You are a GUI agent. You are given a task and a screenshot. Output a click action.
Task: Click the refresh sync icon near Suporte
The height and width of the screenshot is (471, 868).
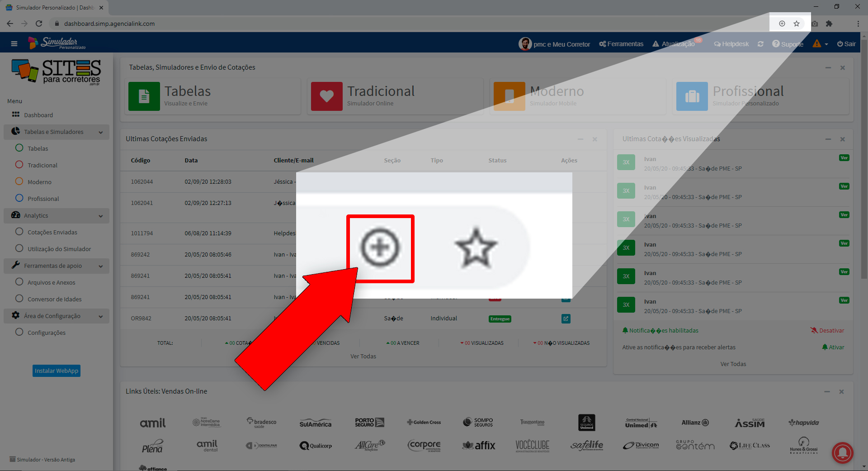coord(760,43)
